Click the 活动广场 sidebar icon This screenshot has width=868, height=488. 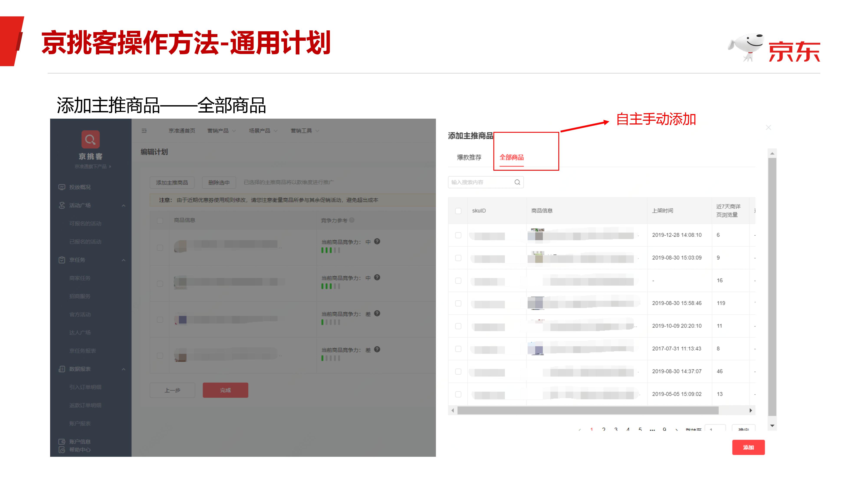click(62, 205)
